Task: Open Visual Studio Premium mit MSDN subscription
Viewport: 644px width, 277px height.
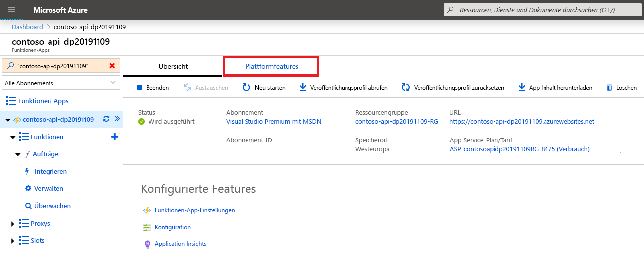Action: 274,121
